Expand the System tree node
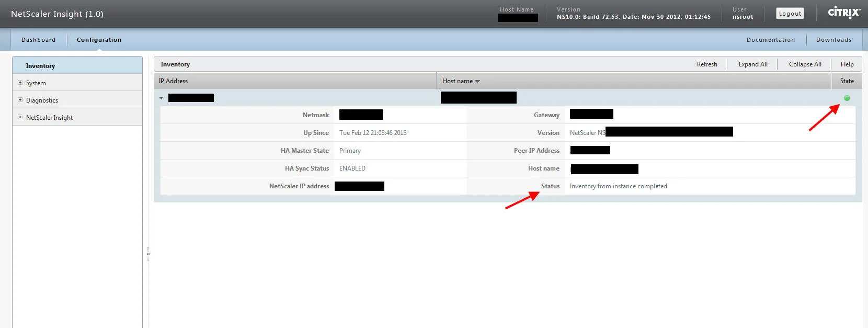 coord(20,83)
